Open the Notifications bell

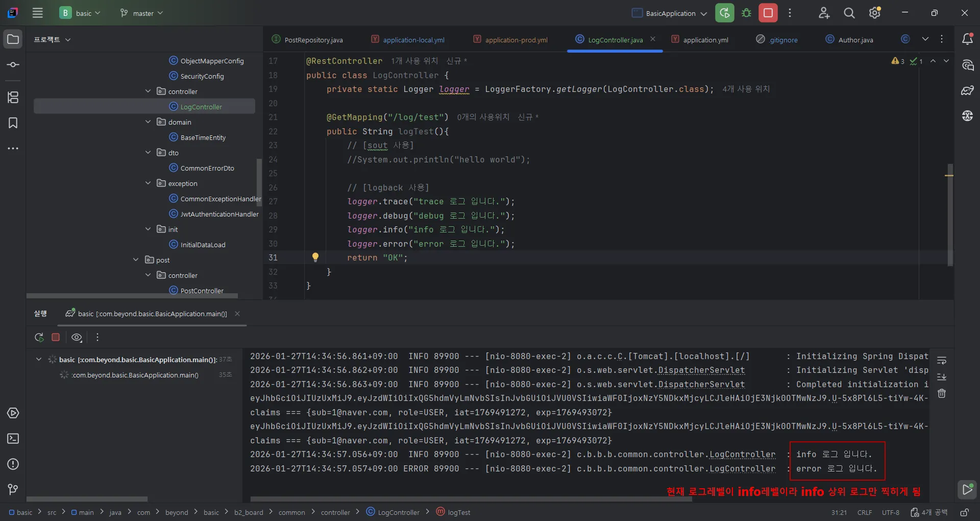967,39
